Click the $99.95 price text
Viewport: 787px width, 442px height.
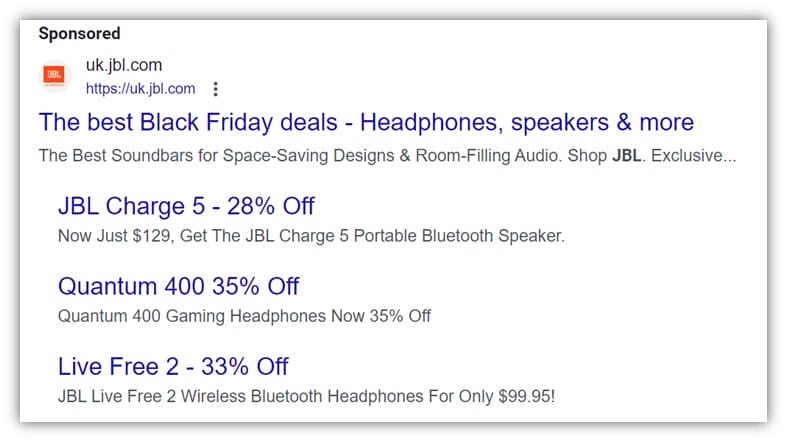click(526, 396)
